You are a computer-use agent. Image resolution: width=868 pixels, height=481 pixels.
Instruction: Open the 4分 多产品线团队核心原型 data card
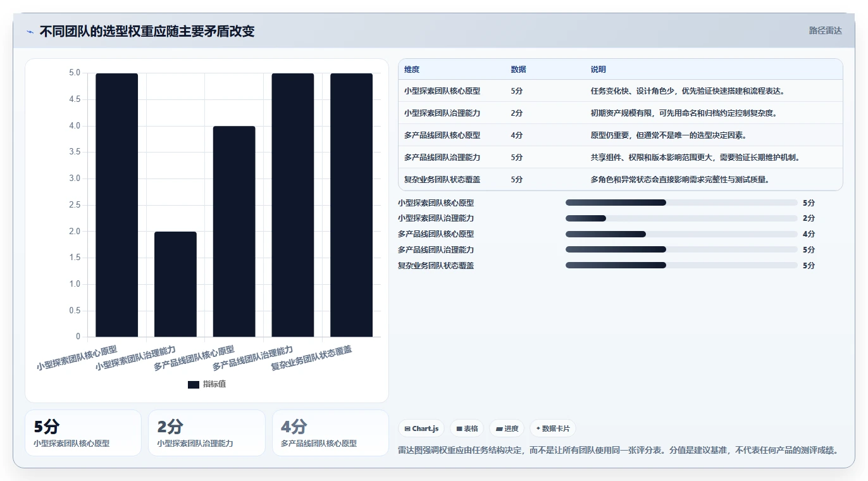330,433
